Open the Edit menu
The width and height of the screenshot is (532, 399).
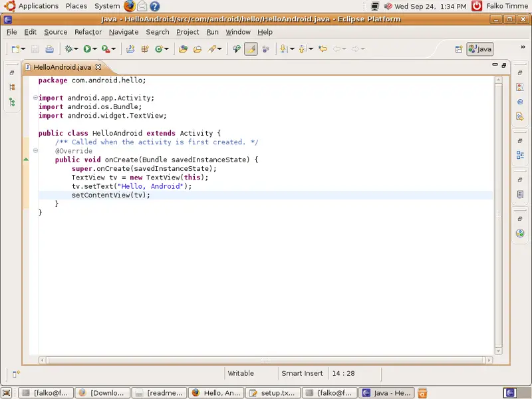(x=30, y=32)
